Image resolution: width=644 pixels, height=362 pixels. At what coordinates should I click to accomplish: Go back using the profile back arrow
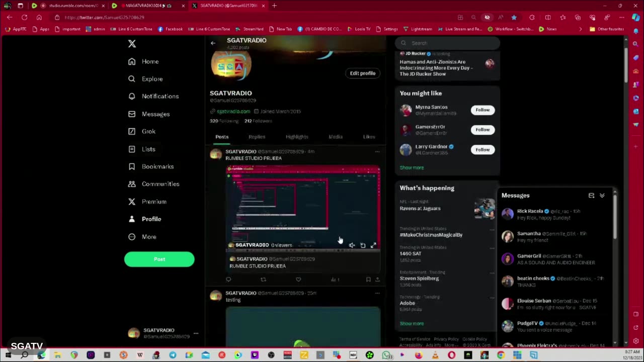(213, 43)
